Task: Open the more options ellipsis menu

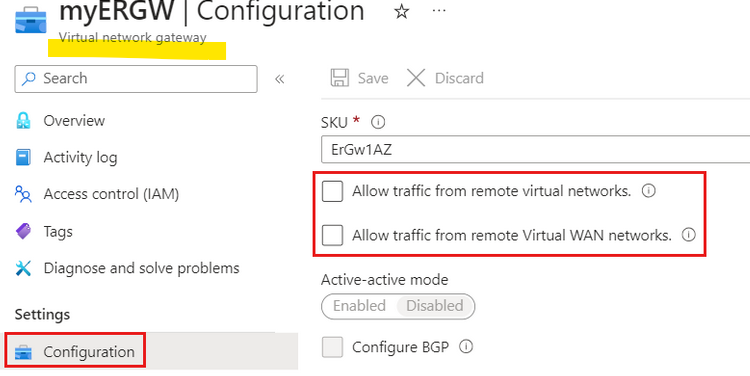Action: coord(439,11)
